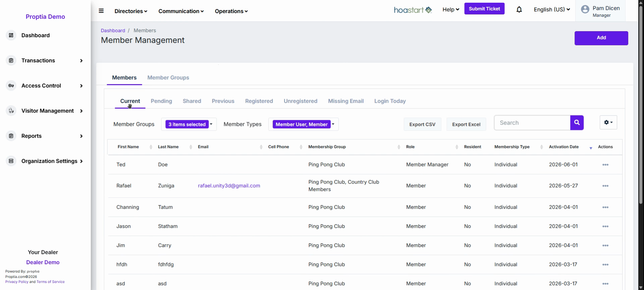Click the user avatar icon
This screenshot has height=290, width=644.
[585, 9]
